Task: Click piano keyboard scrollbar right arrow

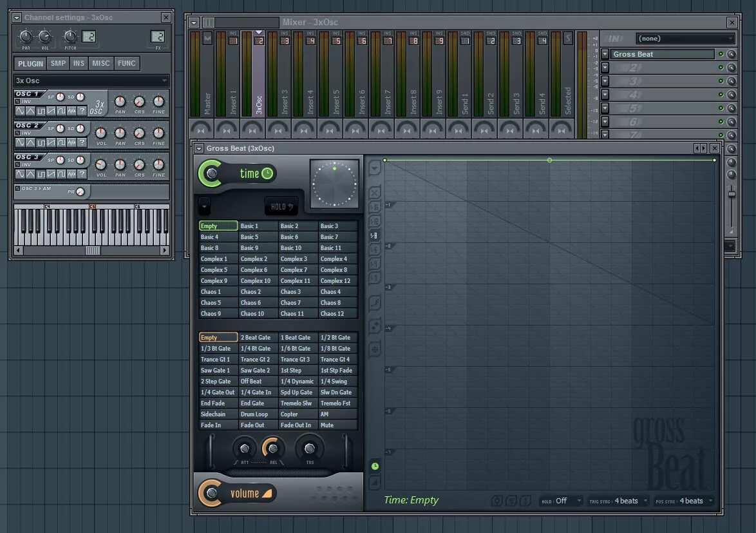Action: (x=164, y=250)
